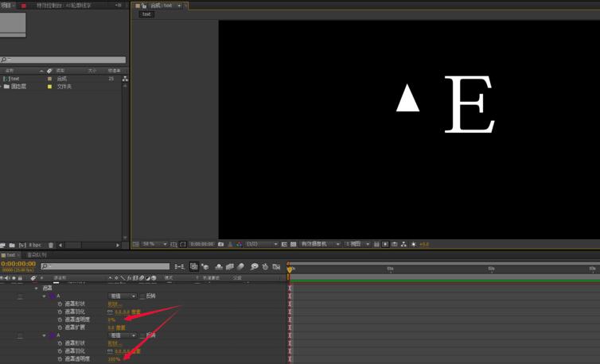Open the 合成: text viewer dropdown arrow

[x=179, y=6]
